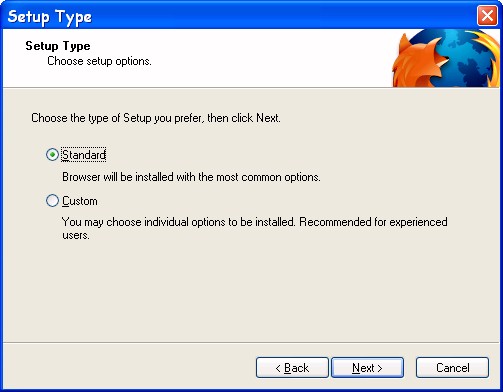The height and width of the screenshot is (392, 503).
Task: Click the separator line above the Back button
Action: point(251,342)
